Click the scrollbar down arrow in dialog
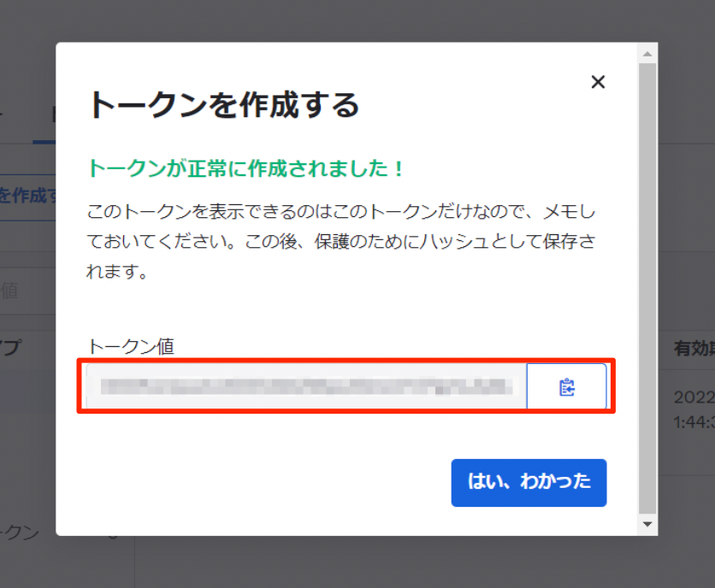Image resolution: width=715 pixels, height=588 pixels. (x=647, y=524)
